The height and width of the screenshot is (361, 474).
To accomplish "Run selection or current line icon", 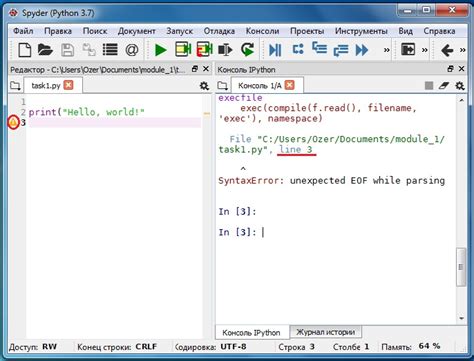I will (225, 50).
